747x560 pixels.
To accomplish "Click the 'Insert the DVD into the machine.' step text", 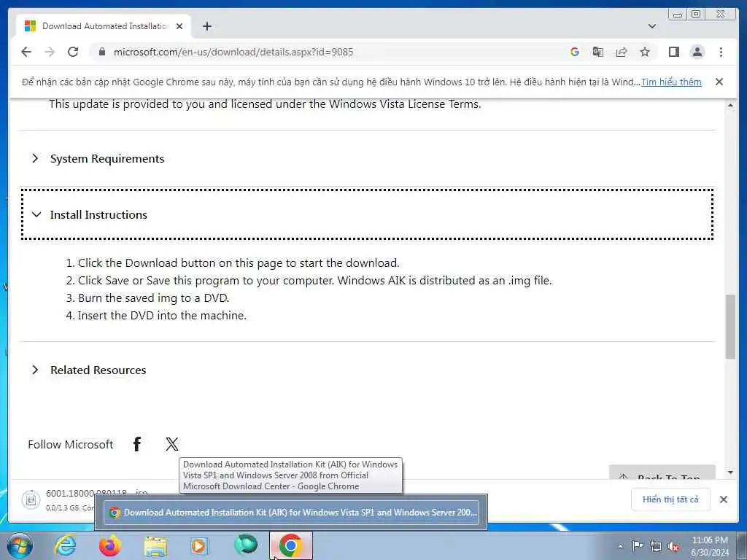I will click(162, 315).
